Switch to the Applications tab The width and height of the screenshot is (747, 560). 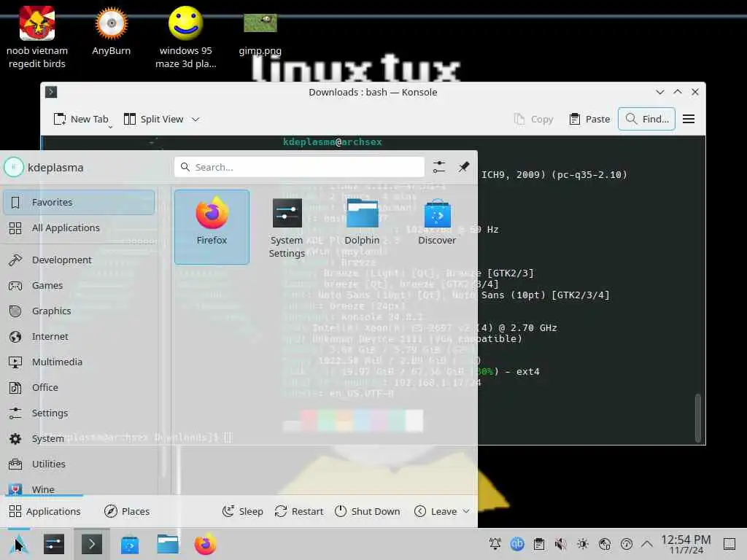point(44,511)
